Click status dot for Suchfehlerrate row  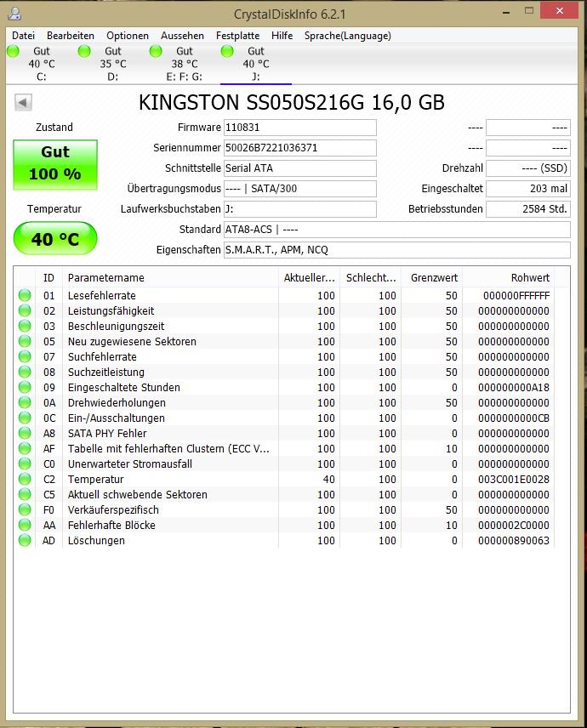[25, 356]
